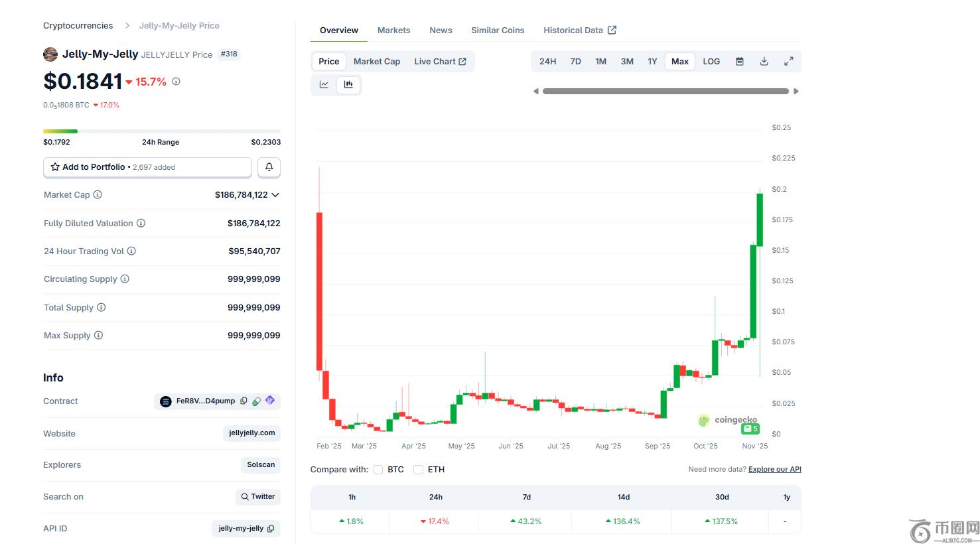
Task: Click the chart range scrollbar
Action: [x=665, y=92]
